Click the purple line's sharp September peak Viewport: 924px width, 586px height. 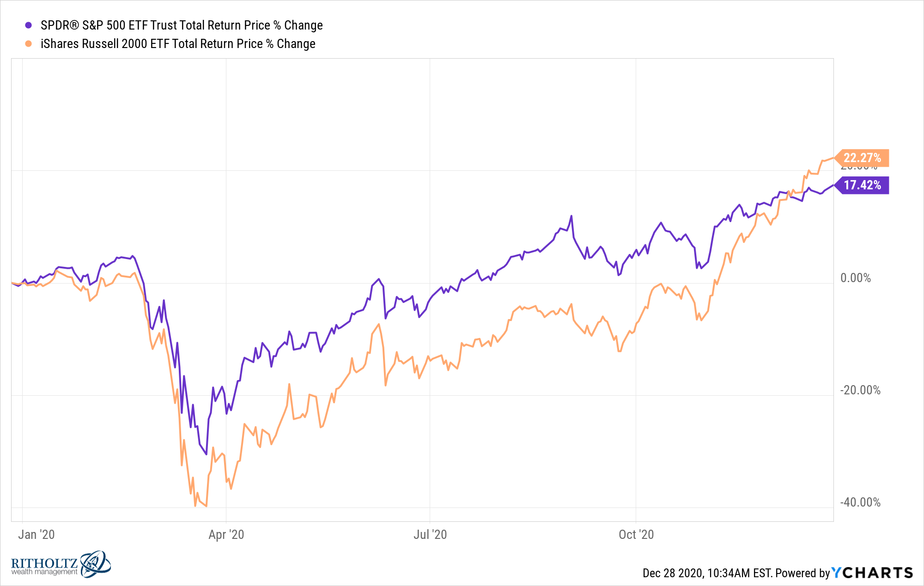pyautogui.click(x=571, y=216)
